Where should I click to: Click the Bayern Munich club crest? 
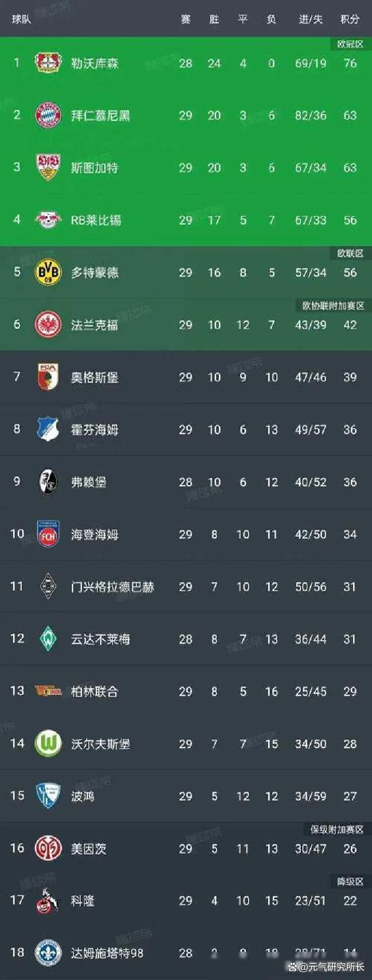tap(48, 115)
